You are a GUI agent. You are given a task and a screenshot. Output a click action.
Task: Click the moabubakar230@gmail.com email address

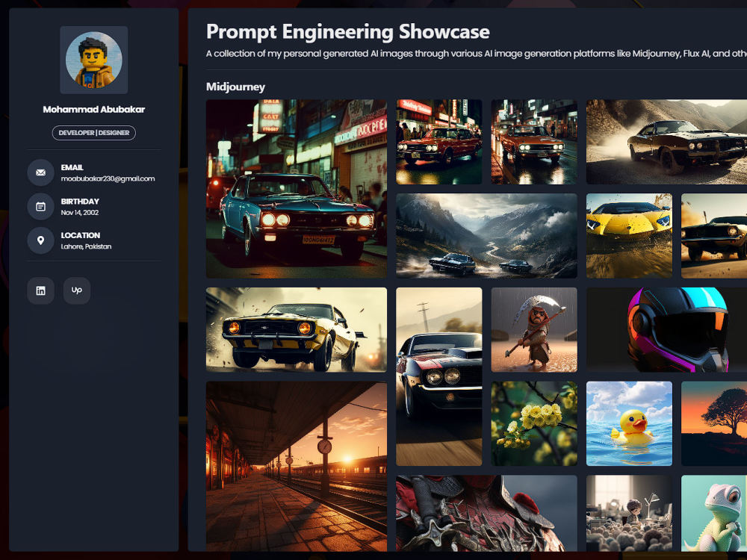[108, 179]
